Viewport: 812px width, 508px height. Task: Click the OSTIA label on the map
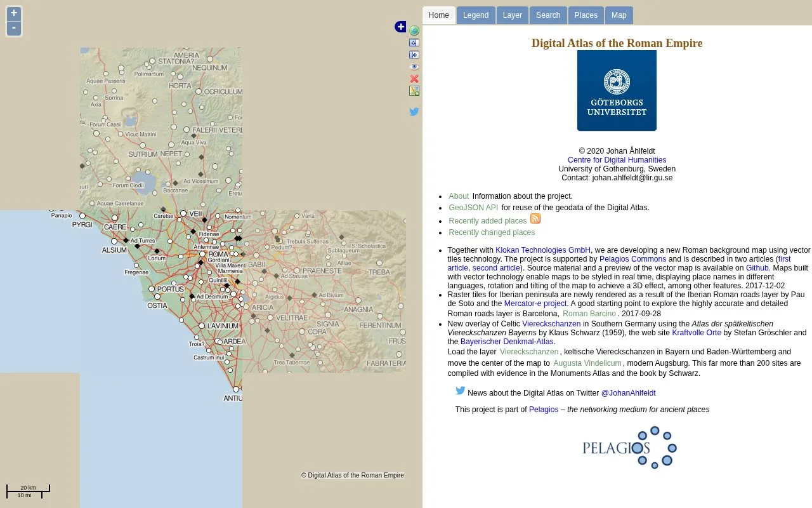pyautogui.click(x=157, y=305)
